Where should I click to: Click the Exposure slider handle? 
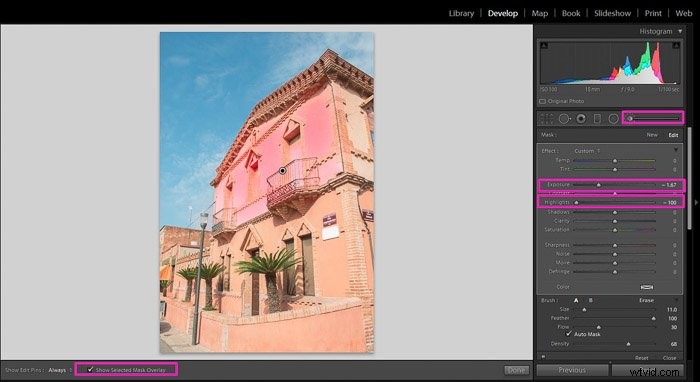599,185
